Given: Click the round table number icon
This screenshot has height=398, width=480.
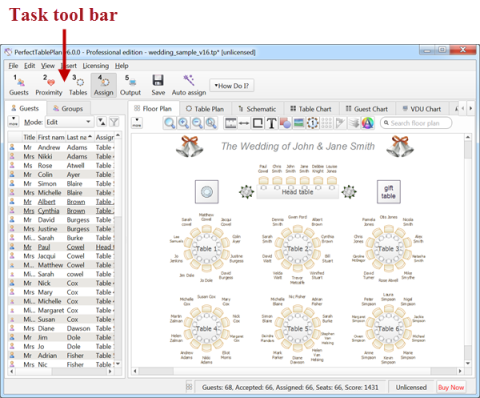Looking at the screenshot, I should pos(313,123).
